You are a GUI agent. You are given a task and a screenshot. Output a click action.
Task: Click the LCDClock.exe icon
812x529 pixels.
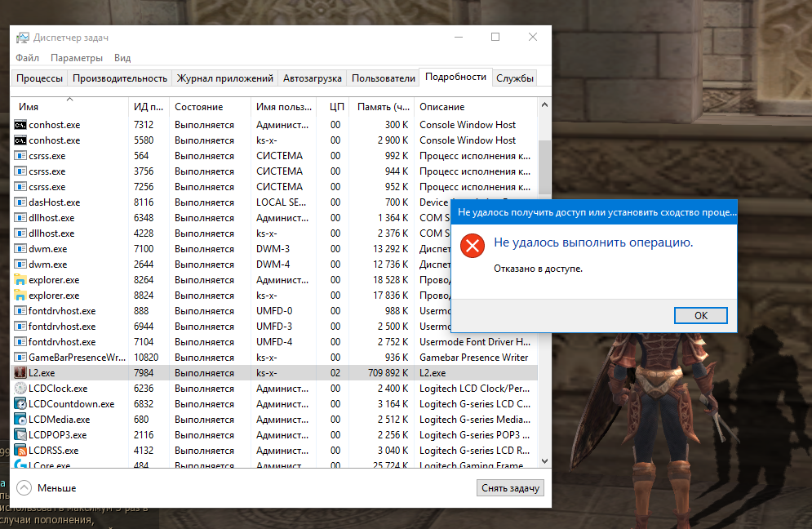(x=20, y=388)
